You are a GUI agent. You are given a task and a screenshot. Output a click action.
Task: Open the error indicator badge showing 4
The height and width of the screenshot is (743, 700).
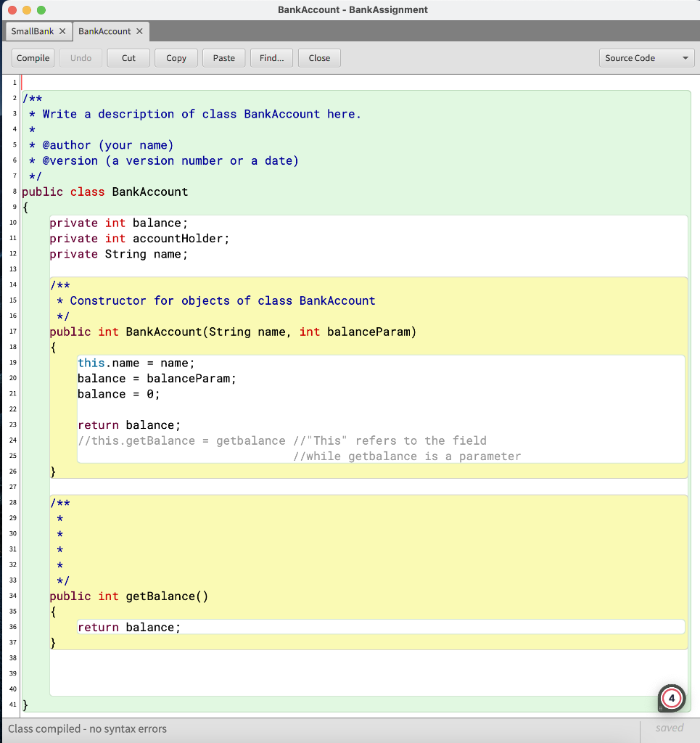[x=671, y=698]
